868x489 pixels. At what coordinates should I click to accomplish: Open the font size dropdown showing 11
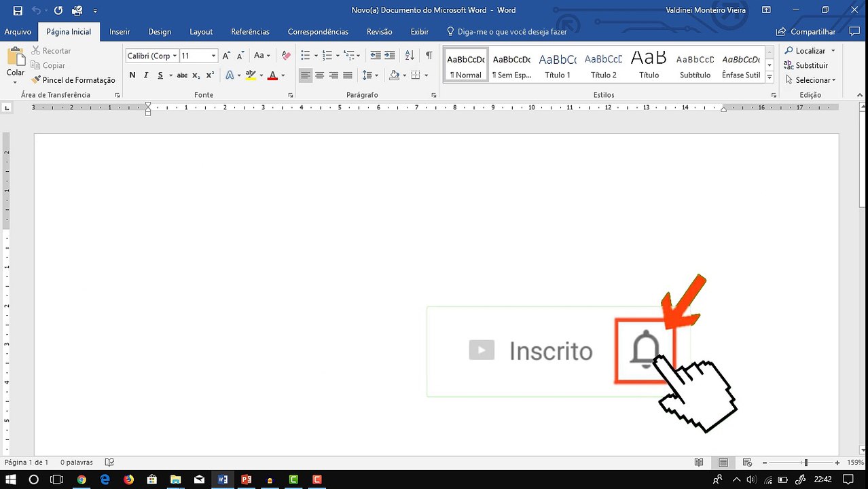213,56
